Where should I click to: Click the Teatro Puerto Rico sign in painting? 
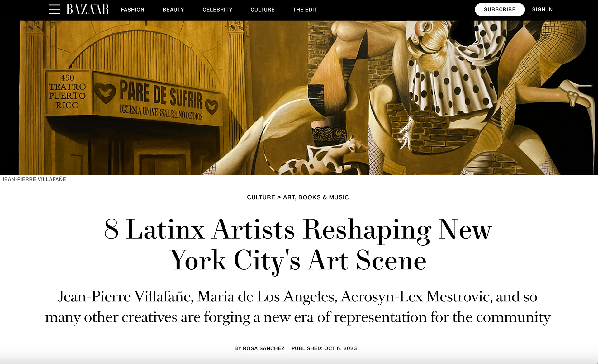(68, 92)
